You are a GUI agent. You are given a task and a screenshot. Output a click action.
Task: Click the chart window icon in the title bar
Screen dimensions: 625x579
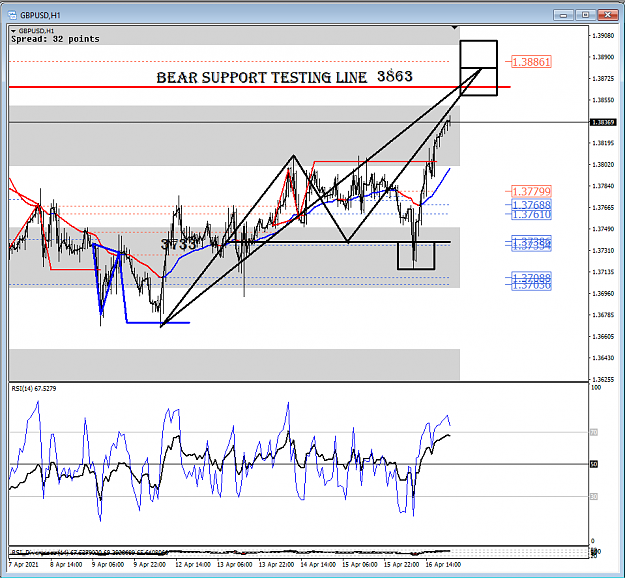(12, 15)
